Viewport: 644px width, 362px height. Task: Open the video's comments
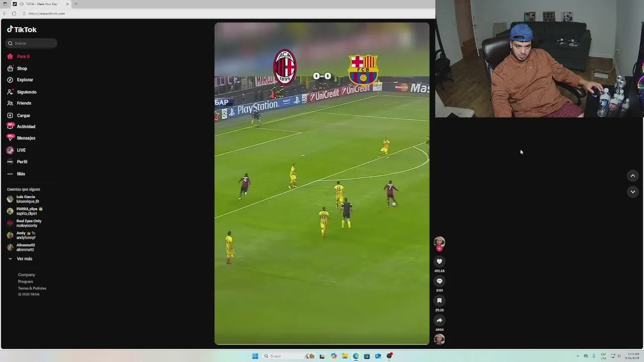[439, 281]
